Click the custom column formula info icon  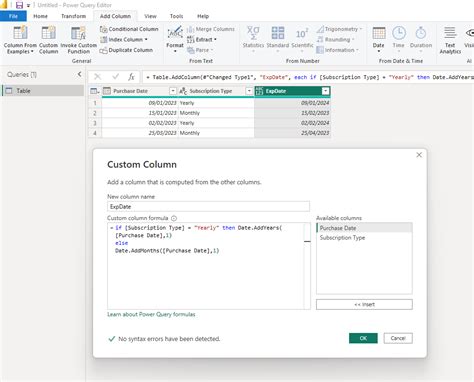[x=174, y=218]
